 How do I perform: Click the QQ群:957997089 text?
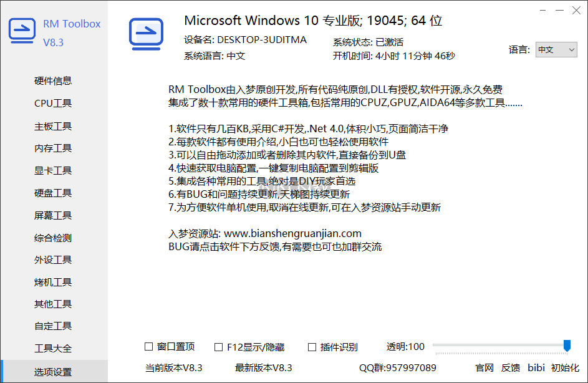(398, 368)
